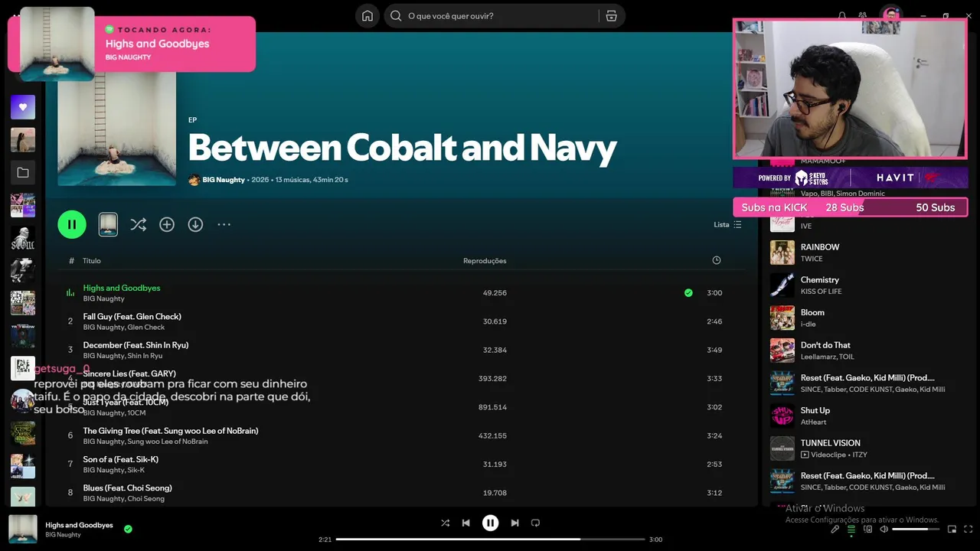Open the folder icon in left sidebar
This screenshot has width=980, height=551.
tap(23, 173)
